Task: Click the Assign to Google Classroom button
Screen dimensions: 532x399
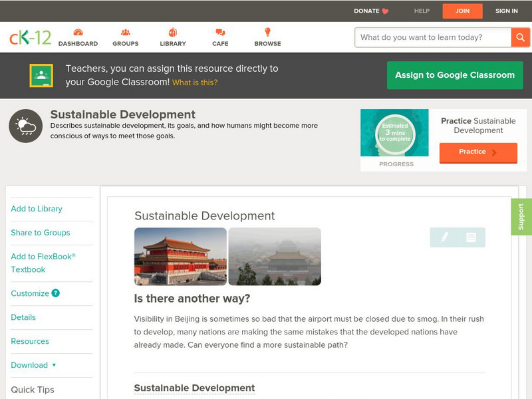Action: click(455, 75)
